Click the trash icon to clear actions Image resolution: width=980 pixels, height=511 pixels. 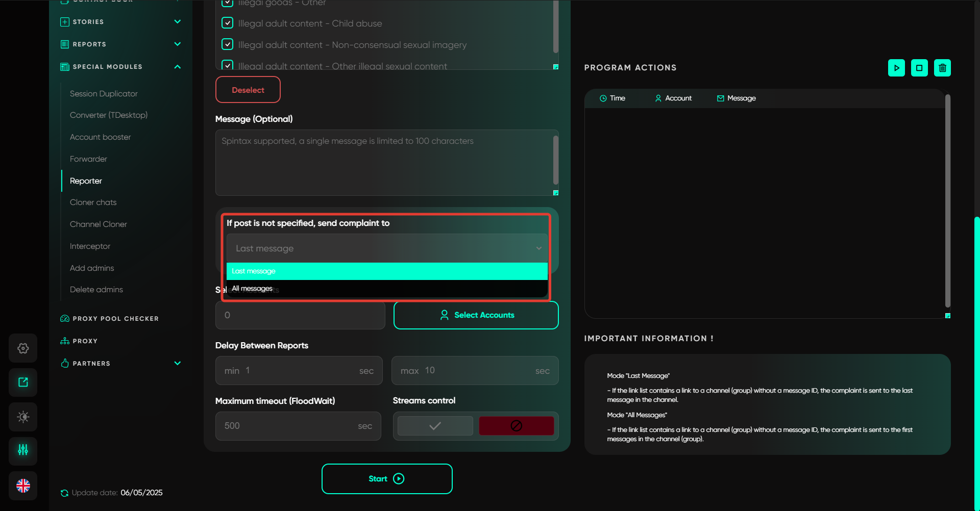click(942, 68)
